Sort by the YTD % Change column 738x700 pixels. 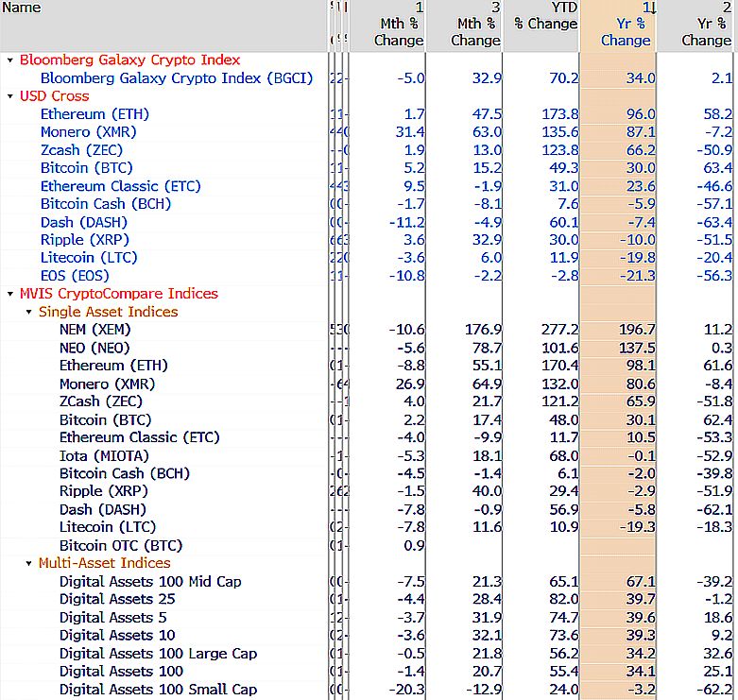click(541, 25)
